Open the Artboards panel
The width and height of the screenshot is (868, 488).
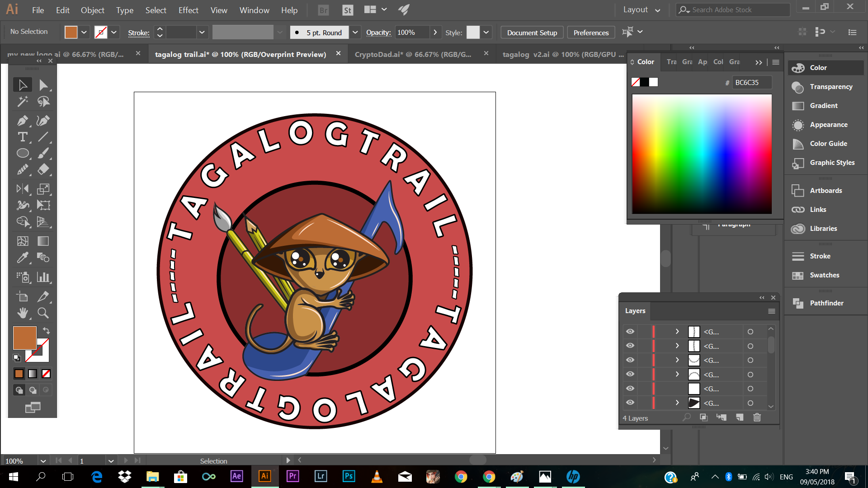pos(826,191)
